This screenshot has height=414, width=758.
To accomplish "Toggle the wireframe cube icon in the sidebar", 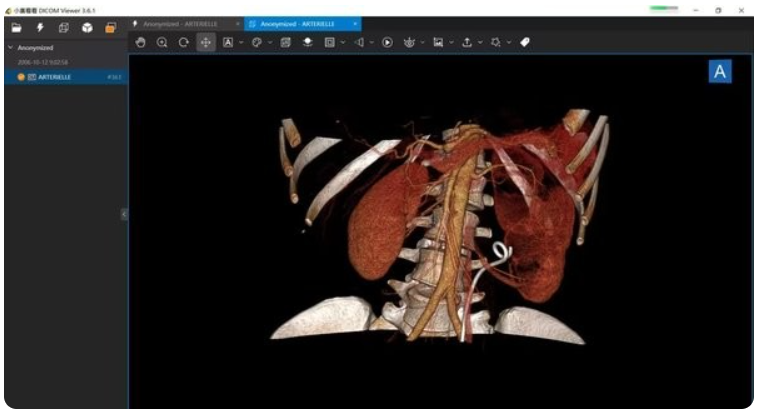I will pos(63,27).
